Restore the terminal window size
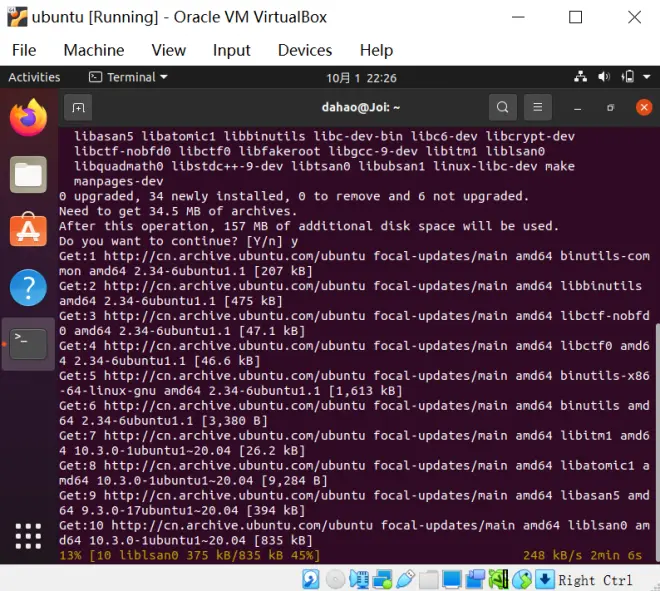Viewport: 660px width, 591px height. coord(610,108)
